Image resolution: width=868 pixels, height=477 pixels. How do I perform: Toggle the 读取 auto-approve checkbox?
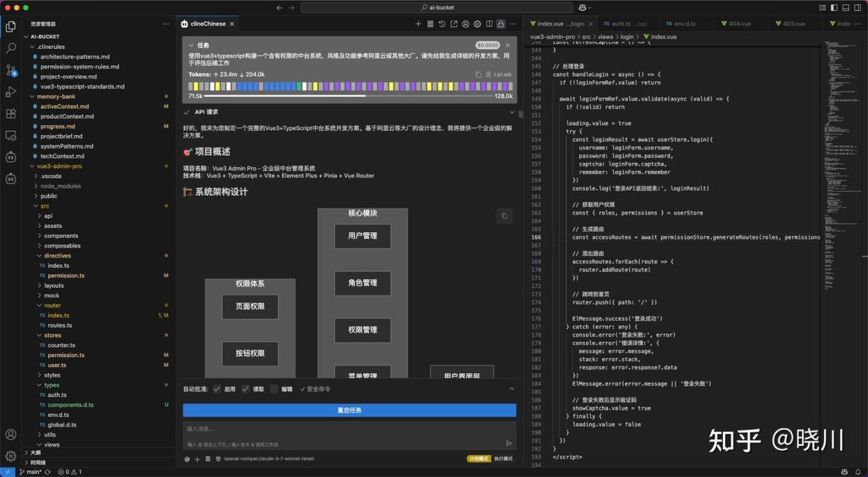[245, 389]
